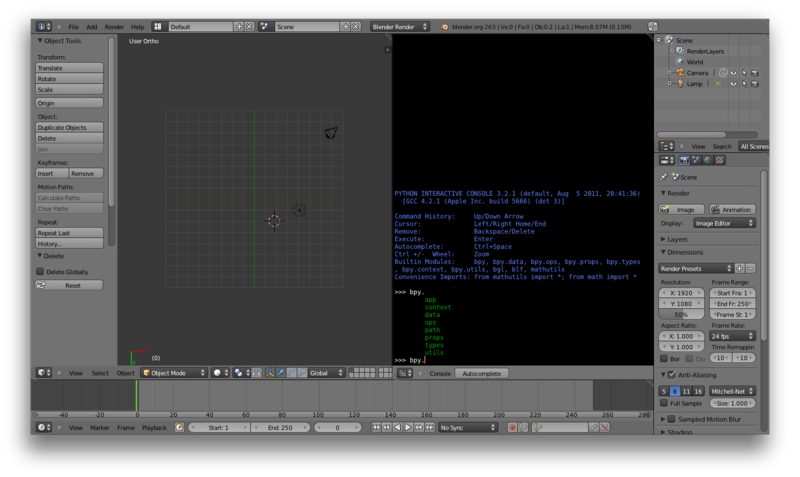Enable Delete Globally checkbox
The image size is (800, 477).
pos(40,271)
